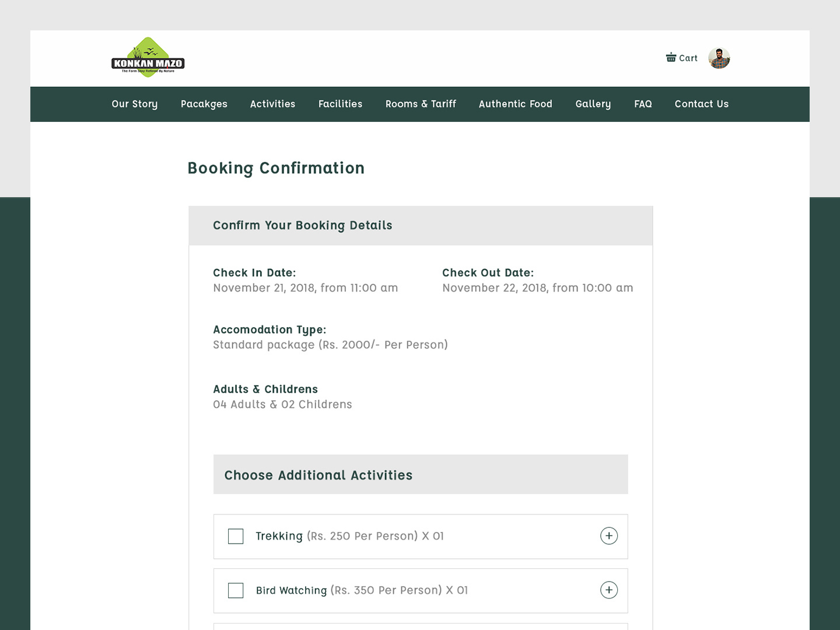Click the Confirm Your Booking Details header
The height and width of the screenshot is (630, 840).
tap(302, 225)
